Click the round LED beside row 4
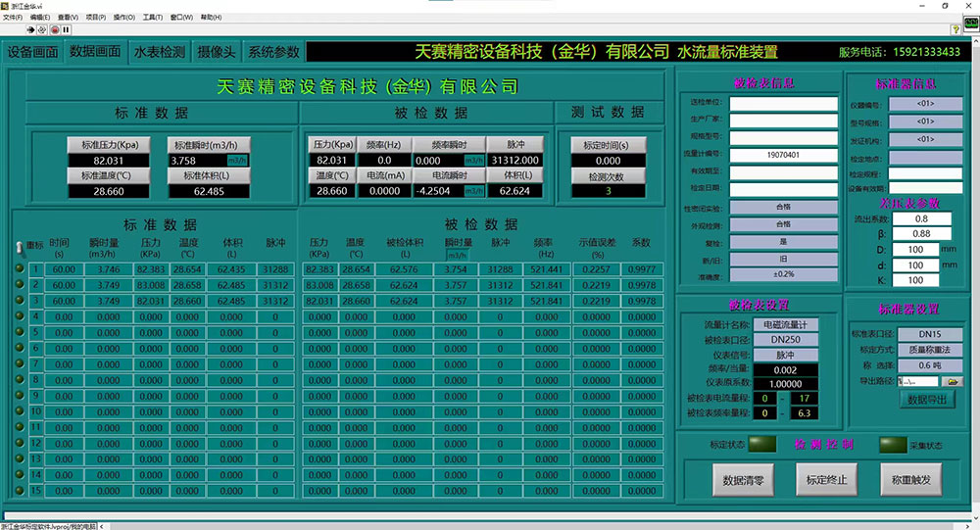This screenshot has height=530, width=980. [x=20, y=316]
